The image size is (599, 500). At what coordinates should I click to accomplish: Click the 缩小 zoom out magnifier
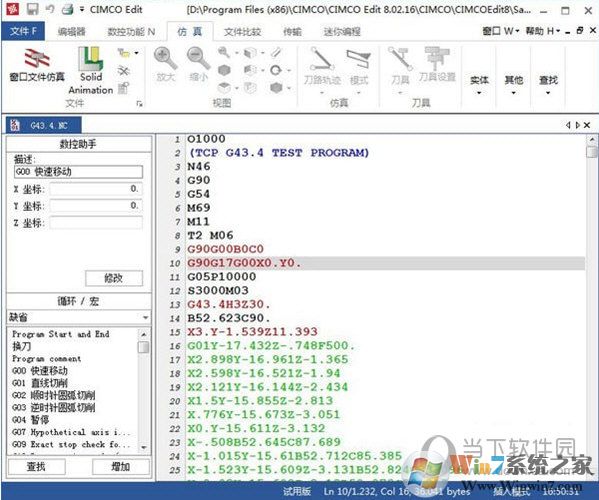[198, 64]
